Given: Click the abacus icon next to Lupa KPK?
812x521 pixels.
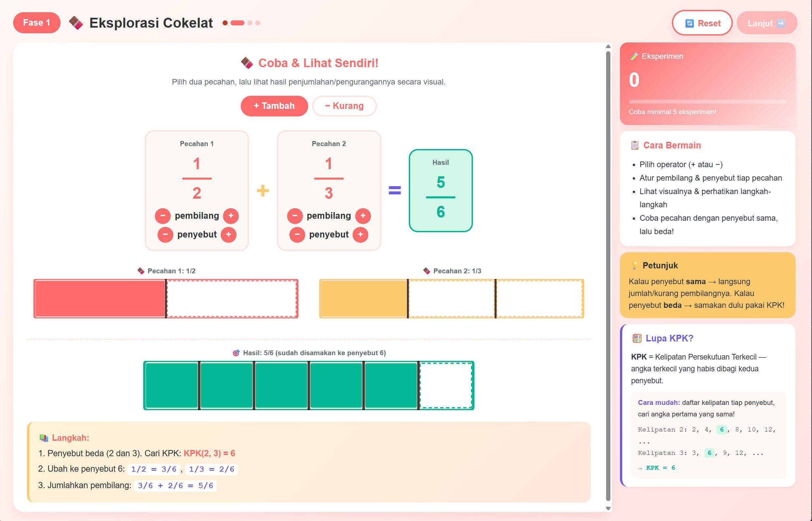Looking at the screenshot, I should point(637,338).
